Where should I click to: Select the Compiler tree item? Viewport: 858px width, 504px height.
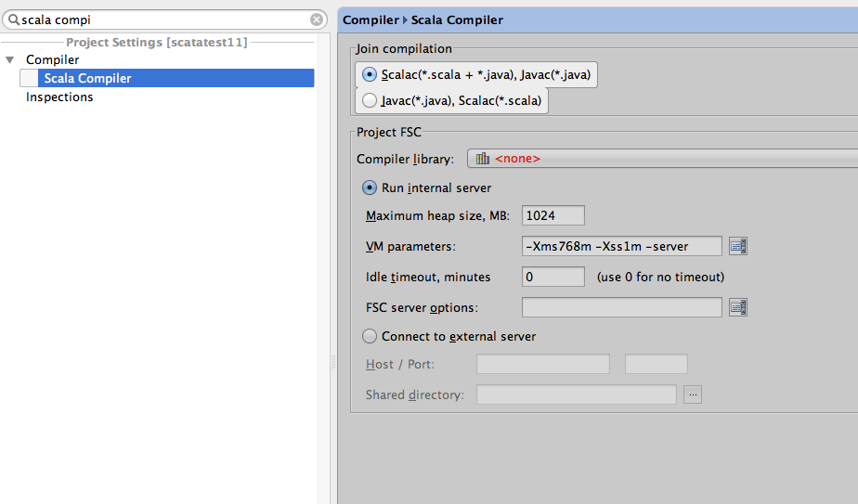point(53,59)
